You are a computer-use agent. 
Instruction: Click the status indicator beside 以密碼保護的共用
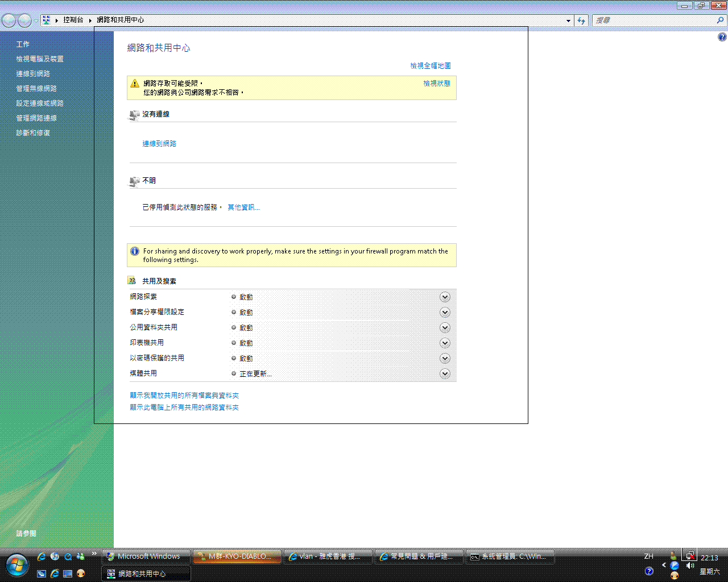tap(234, 358)
